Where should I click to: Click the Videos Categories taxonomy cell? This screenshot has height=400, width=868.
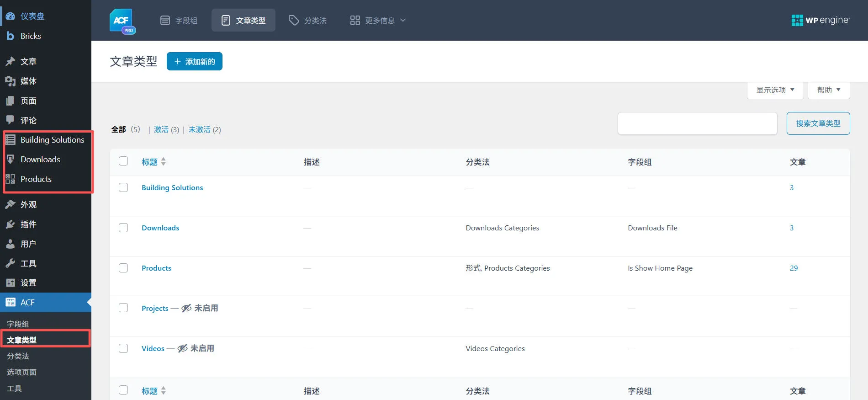tap(495, 348)
